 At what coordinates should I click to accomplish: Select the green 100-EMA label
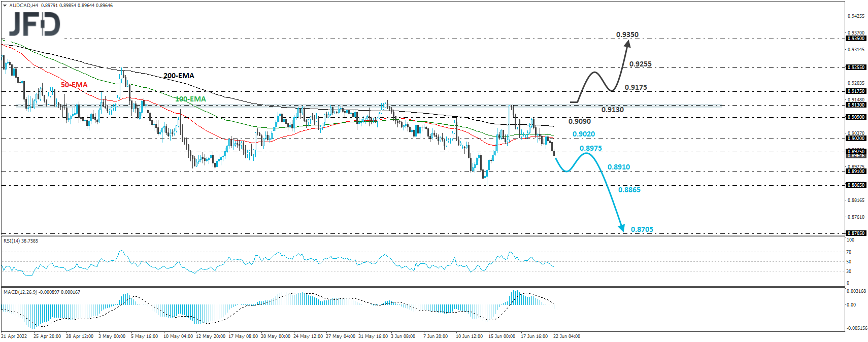190,99
